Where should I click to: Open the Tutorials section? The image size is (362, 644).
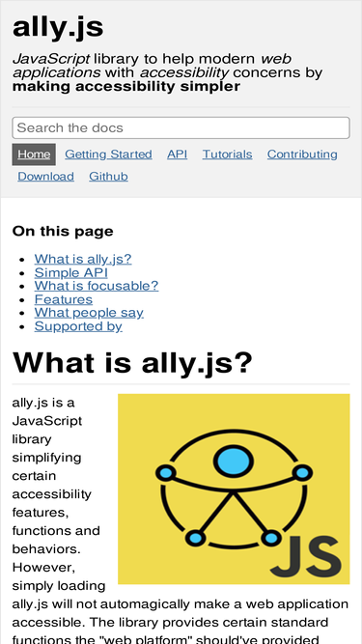pos(227,154)
